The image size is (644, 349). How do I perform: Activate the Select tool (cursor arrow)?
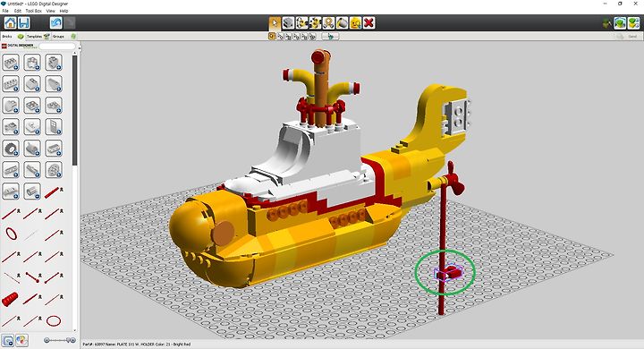(275, 23)
